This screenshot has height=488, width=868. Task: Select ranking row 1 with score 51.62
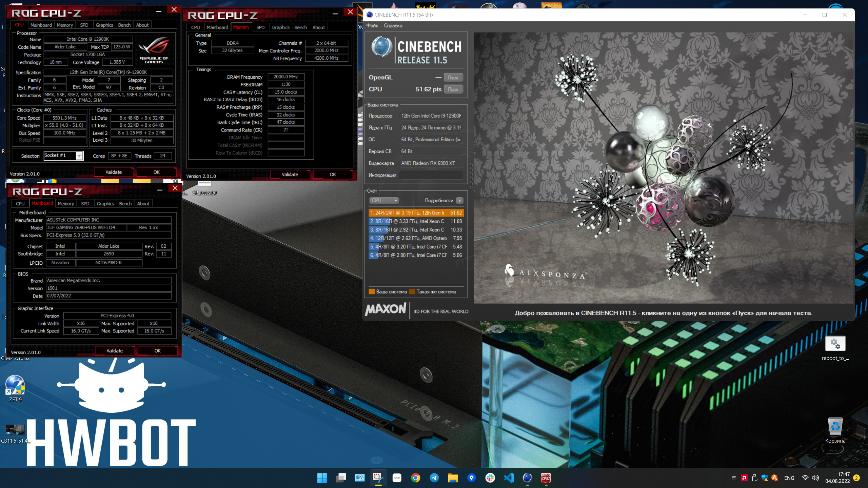coord(416,213)
